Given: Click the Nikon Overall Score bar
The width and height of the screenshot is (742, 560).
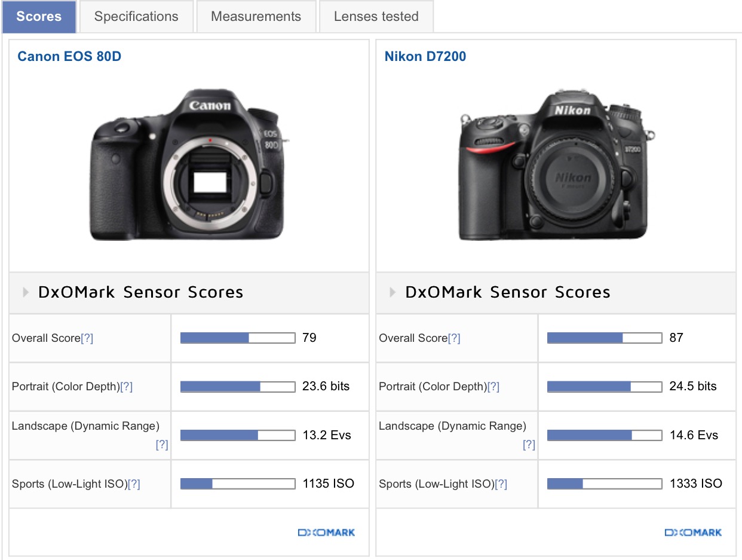Looking at the screenshot, I should pos(605,338).
